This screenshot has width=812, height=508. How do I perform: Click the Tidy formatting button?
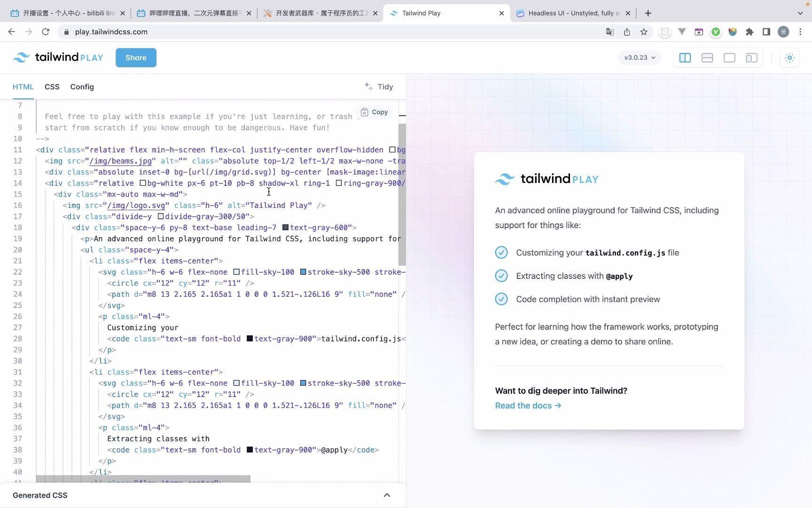[x=379, y=87]
